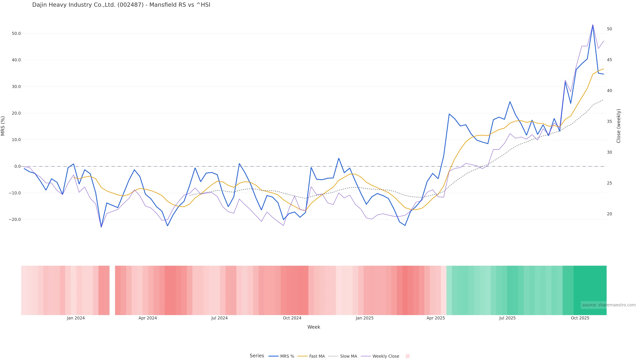Select the Jan 2024 x-axis tick label

(76, 318)
